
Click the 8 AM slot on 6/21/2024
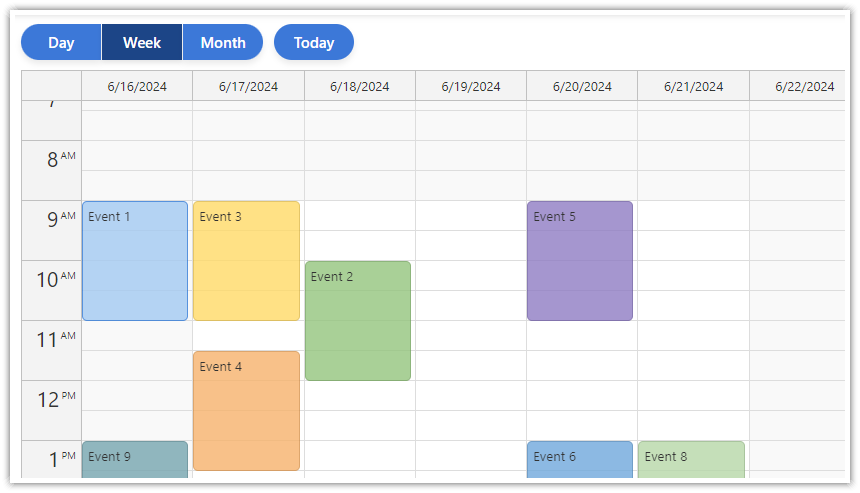(693, 156)
